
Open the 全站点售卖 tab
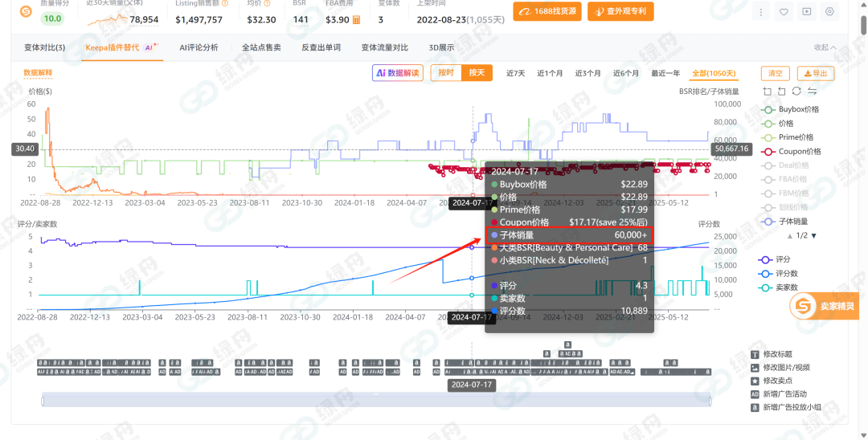click(261, 47)
